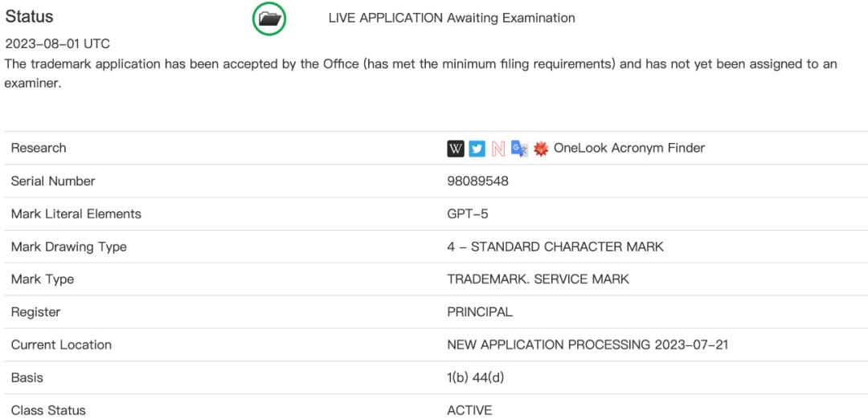Select the PRINCIPAL register value
Image resolution: width=868 pixels, height=420 pixels.
click(480, 312)
